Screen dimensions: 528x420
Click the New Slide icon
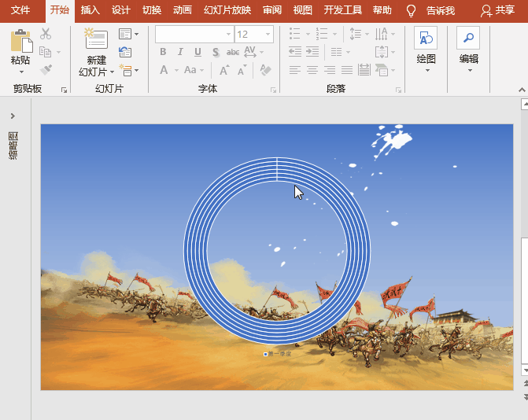click(x=96, y=39)
